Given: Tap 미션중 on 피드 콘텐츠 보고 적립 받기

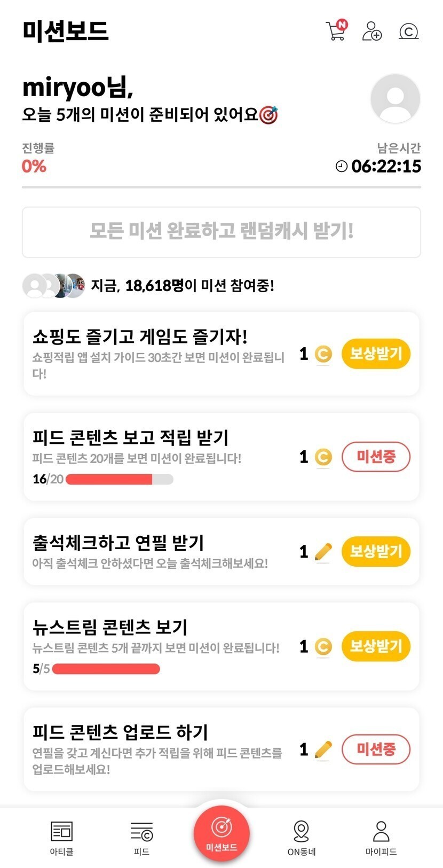Looking at the screenshot, I should (x=376, y=457).
